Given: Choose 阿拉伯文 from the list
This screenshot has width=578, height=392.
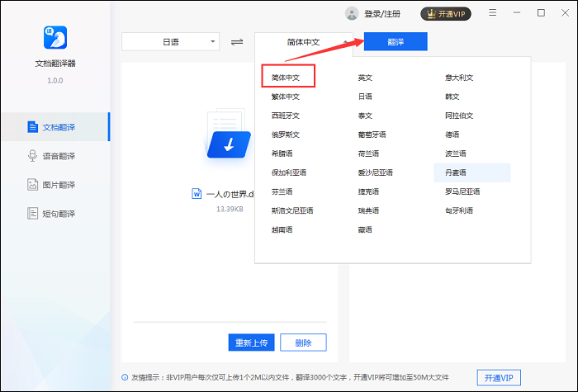Looking at the screenshot, I should coord(459,116).
